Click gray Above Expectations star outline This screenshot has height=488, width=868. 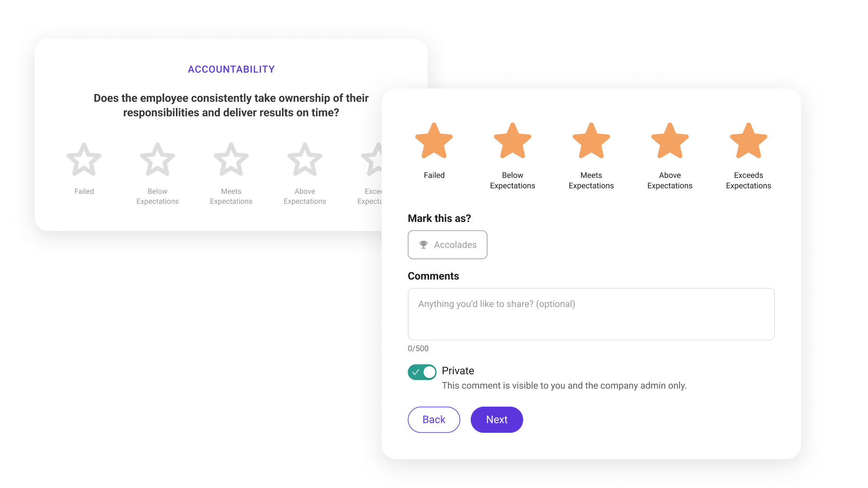coord(305,160)
